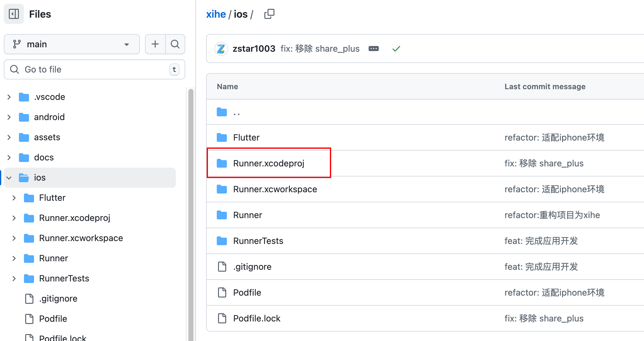Open the main branch dropdown
The image size is (644, 341).
[72, 44]
